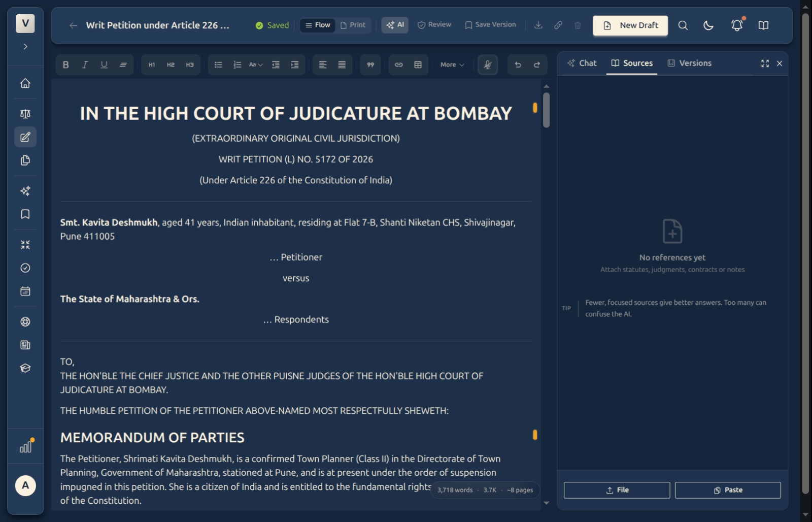Expand the More formatting menu
The image size is (812, 522).
pyautogui.click(x=452, y=64)
